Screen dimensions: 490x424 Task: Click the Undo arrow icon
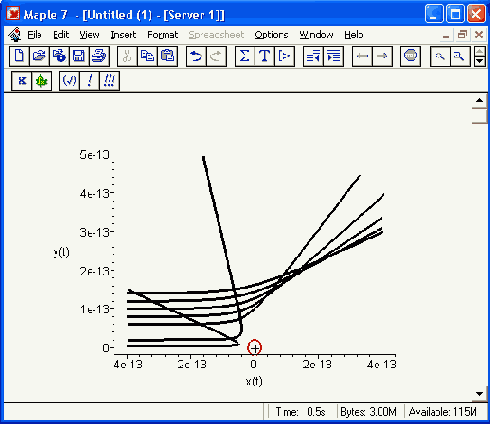(x=196, y=56)
